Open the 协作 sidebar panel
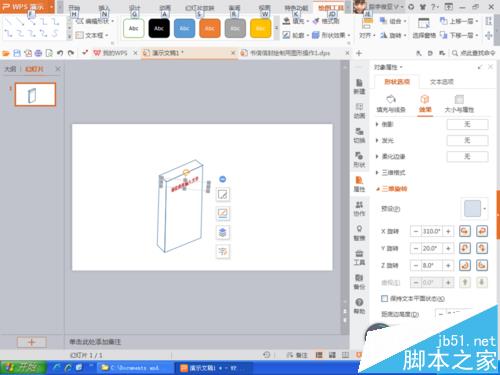 pos(359,209)
